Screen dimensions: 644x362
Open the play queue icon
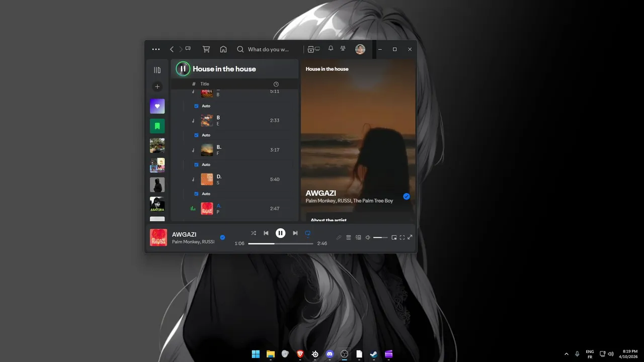pos(349,237)
